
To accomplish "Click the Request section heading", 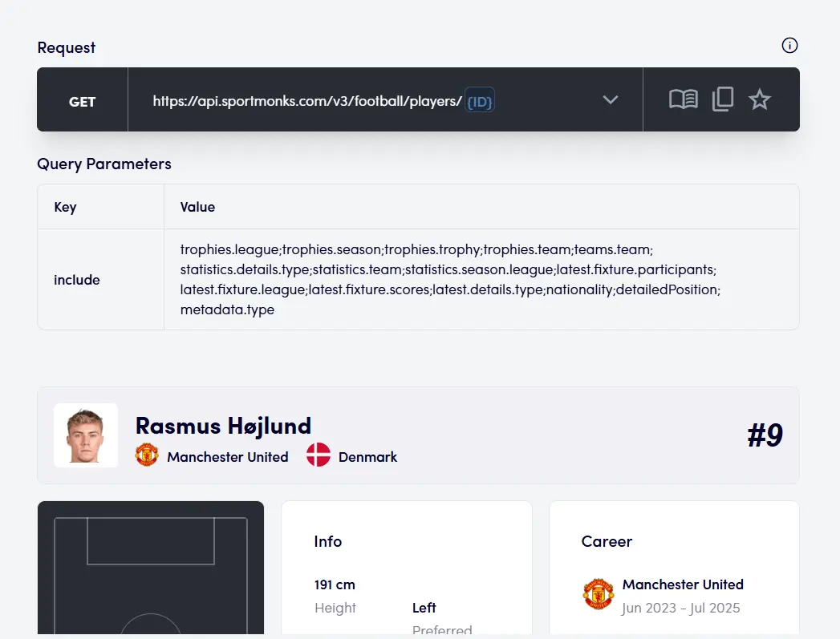I will (67, 47).
